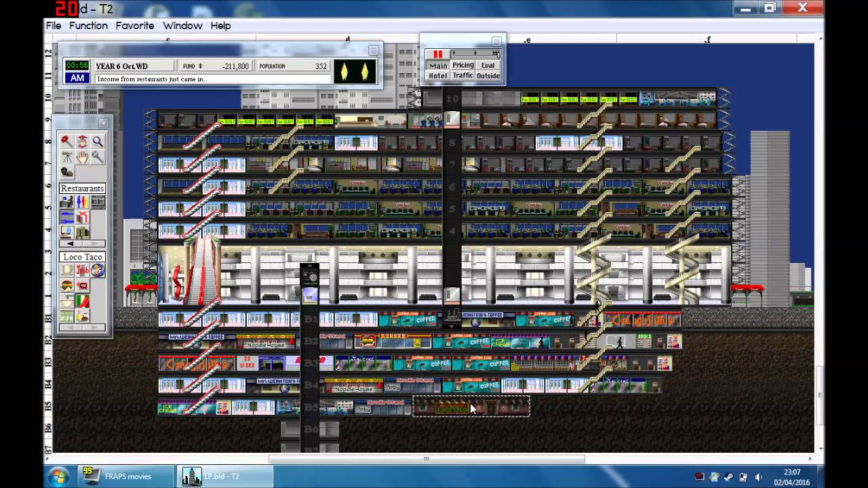Viewport: 868px width, 488px height.
Task: Click the Restaurants category label
Action: tap(83, 188)
